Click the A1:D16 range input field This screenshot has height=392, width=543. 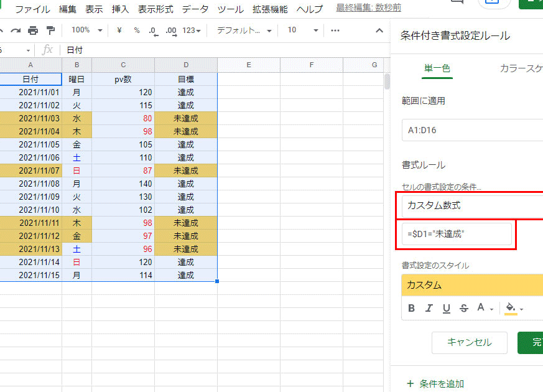pos(472,130)
